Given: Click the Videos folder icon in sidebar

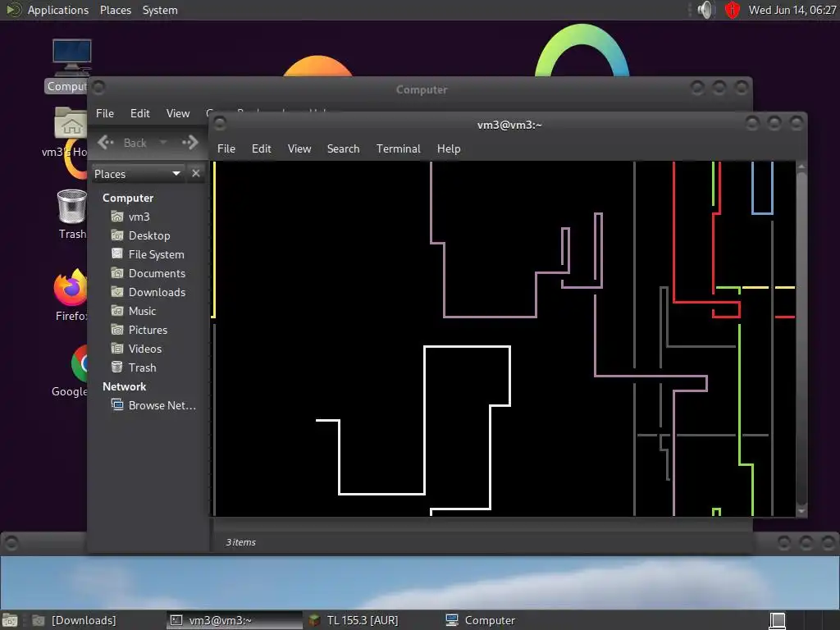Looking at the screenshot, I should 116,348.
